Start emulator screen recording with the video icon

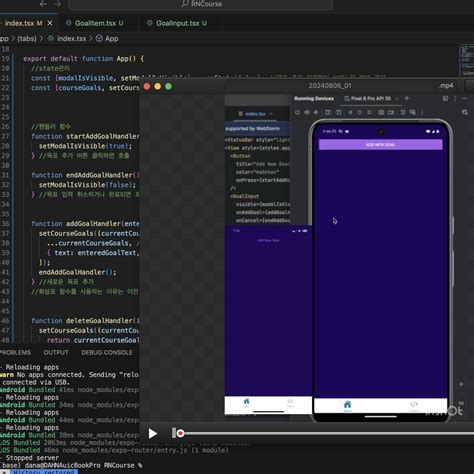[391, 112]
